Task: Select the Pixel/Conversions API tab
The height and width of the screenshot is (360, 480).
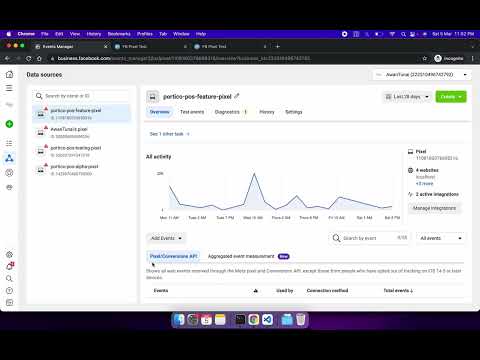Action: (173, 256)
